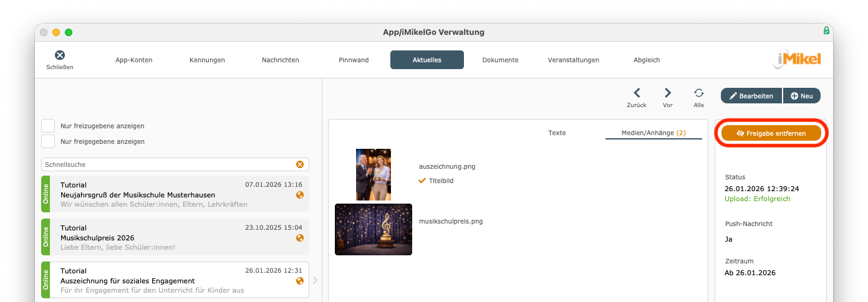This screenshot has width=868, height=302.
Task: Select the 'Musikschulpreis 2026' list entry
Action: [x=175, y=237]
